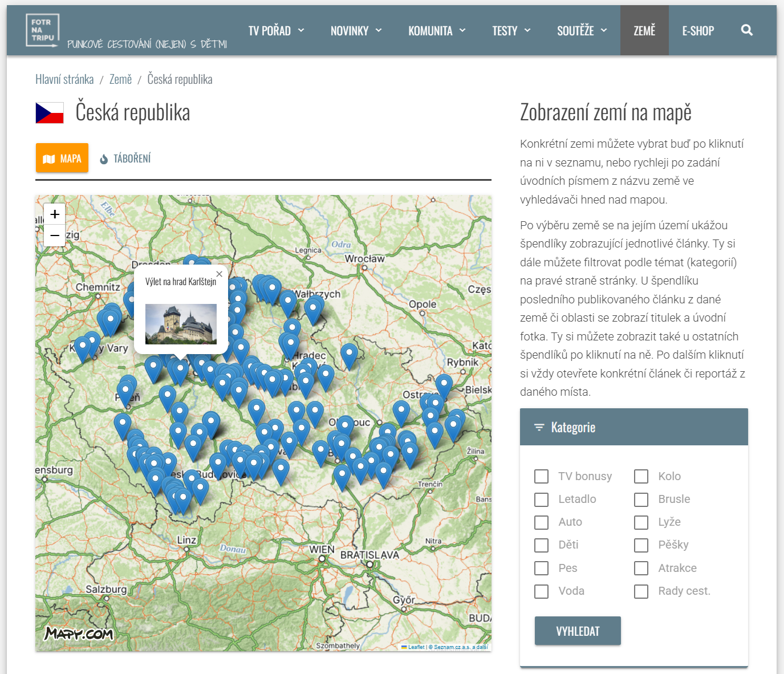Close the Karlštejn map popup
Screen dimensions: 784x674
pos(220,274)
